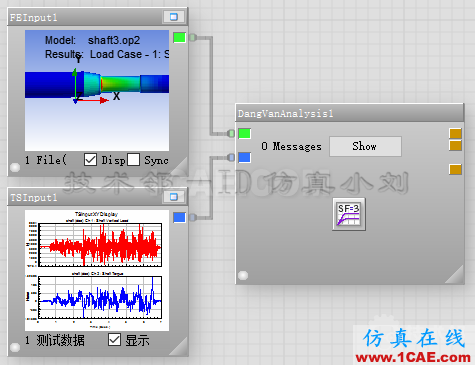Maximize the TSInput1 glyph window
Image resolution: width=475 pixels, height=365 pixels.
tap(174, 197)
